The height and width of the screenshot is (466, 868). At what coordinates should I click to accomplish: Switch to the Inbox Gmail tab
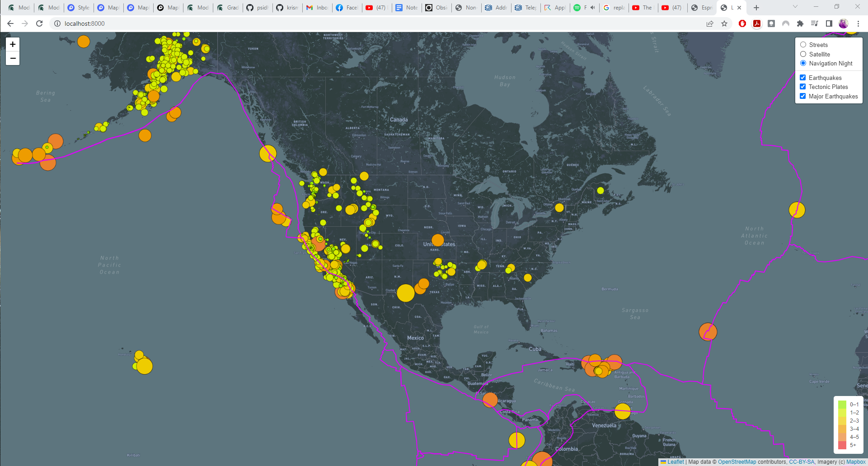coord(317,8)
